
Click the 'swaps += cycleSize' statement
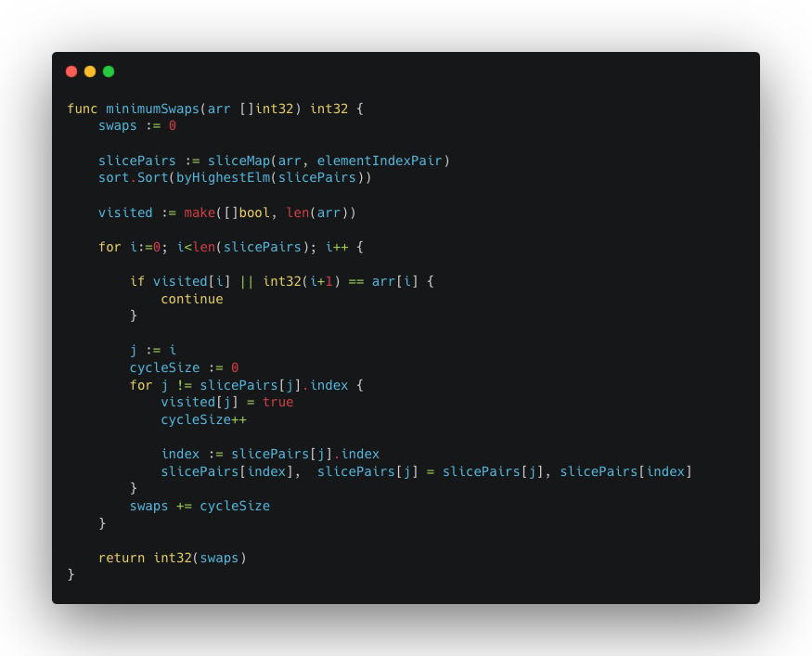pyautogui.click(x=200, y=506)
